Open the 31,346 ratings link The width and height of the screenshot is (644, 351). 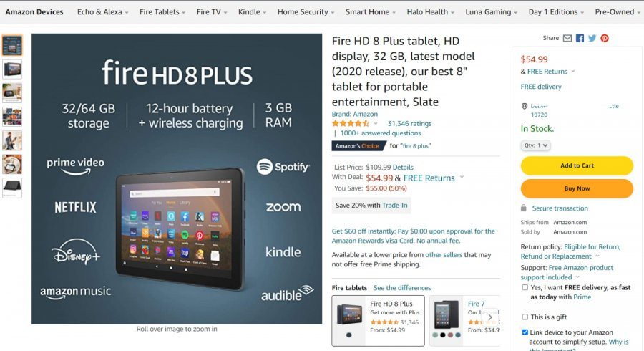[x=409, y=123]
